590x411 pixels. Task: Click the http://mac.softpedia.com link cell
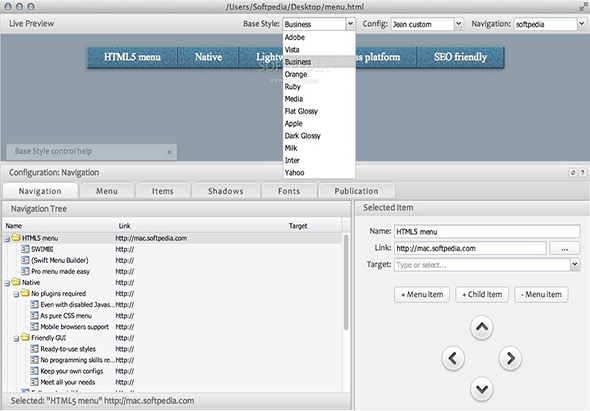(x=151, y=238)
